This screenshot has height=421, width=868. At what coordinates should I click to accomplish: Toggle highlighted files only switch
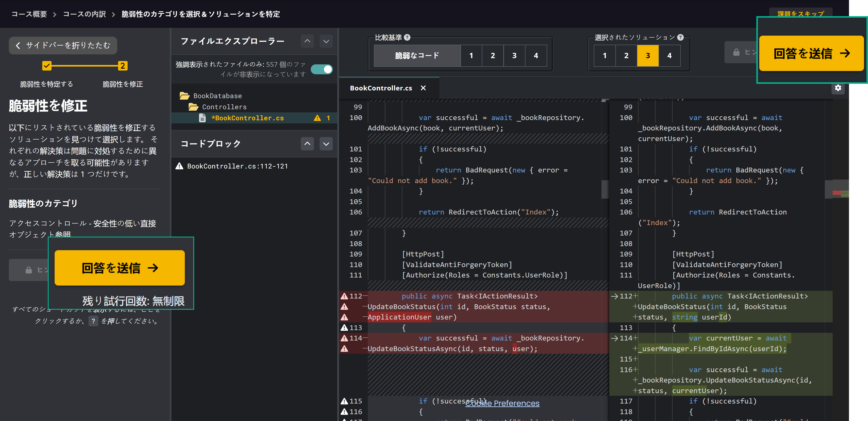pyautogui.click(x=322, y=69)
